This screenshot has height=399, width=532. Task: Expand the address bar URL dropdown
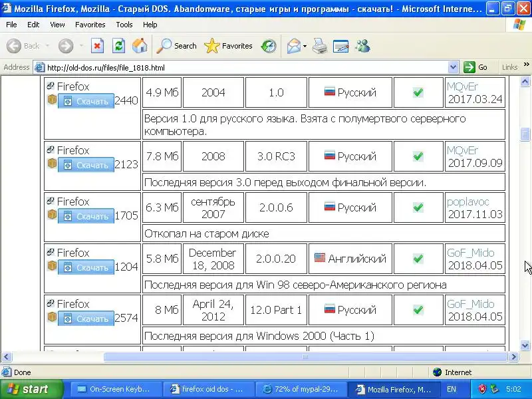tap(453, 67)
